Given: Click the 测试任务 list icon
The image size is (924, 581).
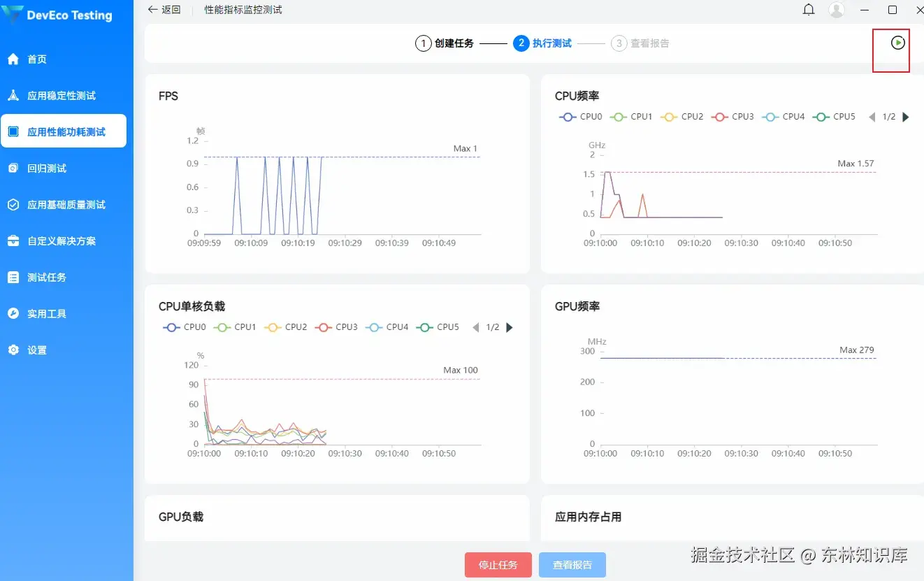Looking at the screenshot, I should coord(13,278).
